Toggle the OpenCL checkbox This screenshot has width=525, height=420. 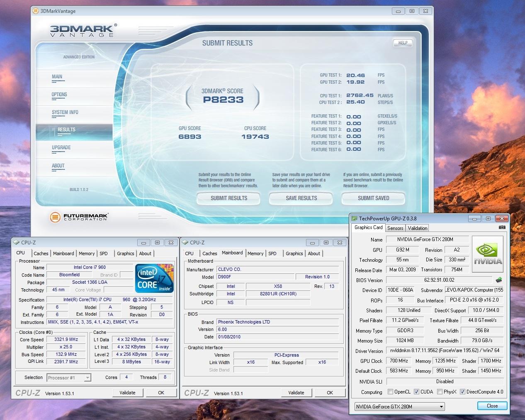(x=390, y=391)
